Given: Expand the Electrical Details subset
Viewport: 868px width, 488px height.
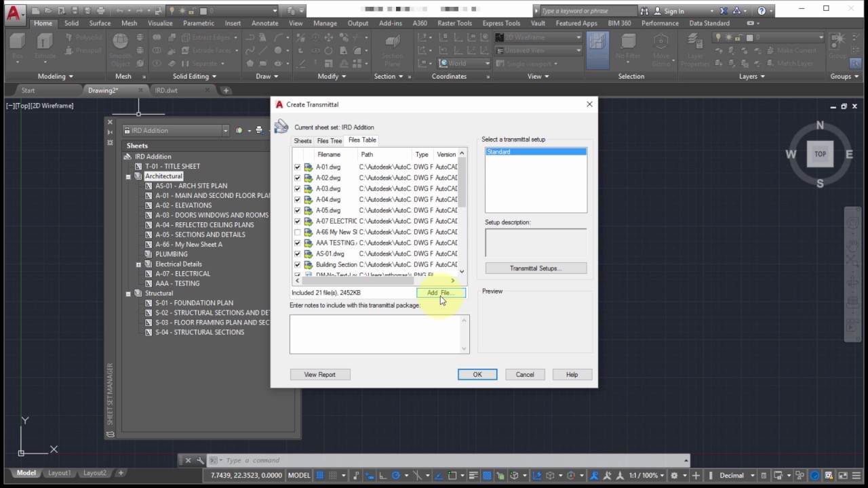Looking at the screenshot, I should pyautogui.click(x=138, y=264).
